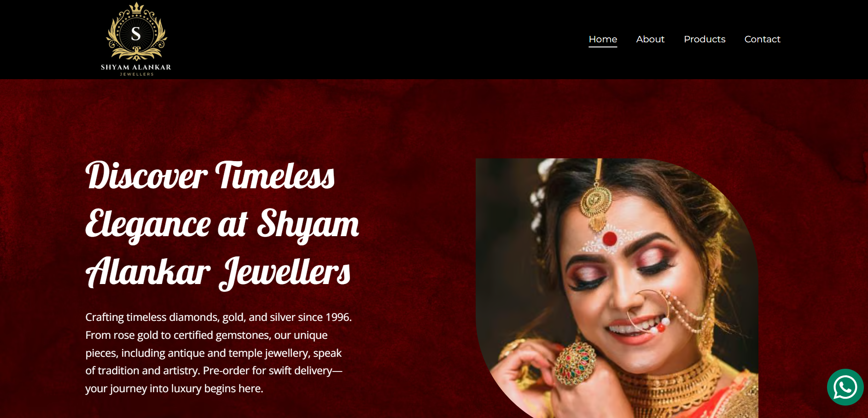Click the 'Crafting timeless diamonds' paragraph

tap(219, 353)
